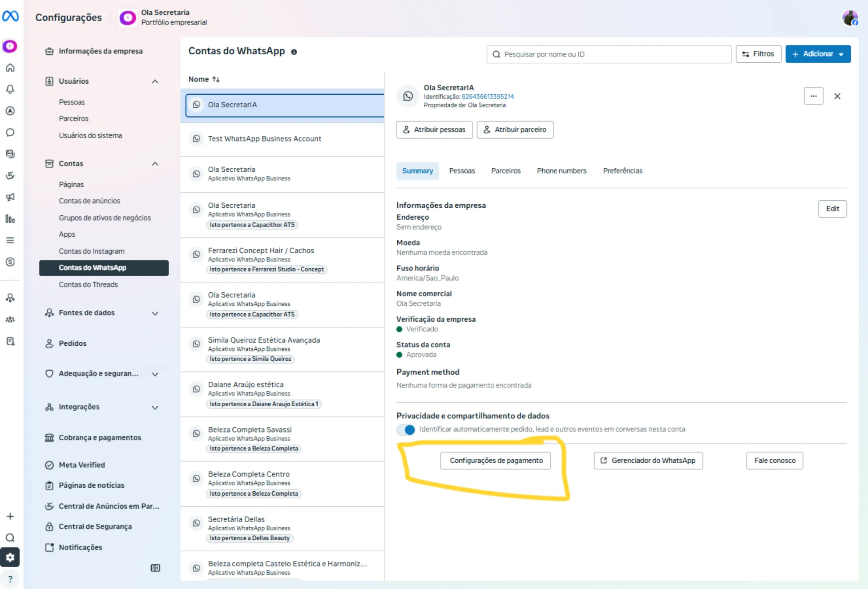Click the info icon beside Contas do WhatsApp
Viewport: 868px width, 589px height.
pyautogui.click(x=294, y=52)
